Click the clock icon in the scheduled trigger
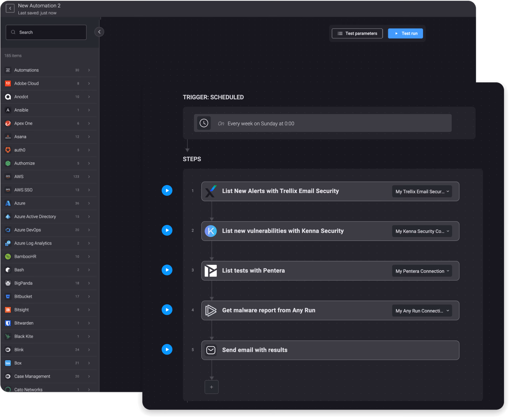This screenshot has height=420, width=512. [204, 123]
